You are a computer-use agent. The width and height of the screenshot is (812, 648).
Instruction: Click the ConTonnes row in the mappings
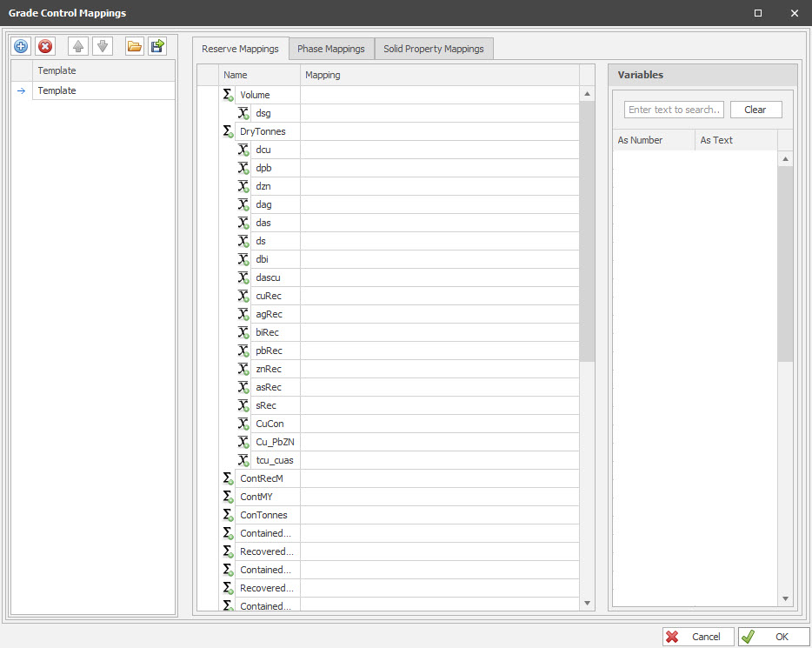(263, 515)
